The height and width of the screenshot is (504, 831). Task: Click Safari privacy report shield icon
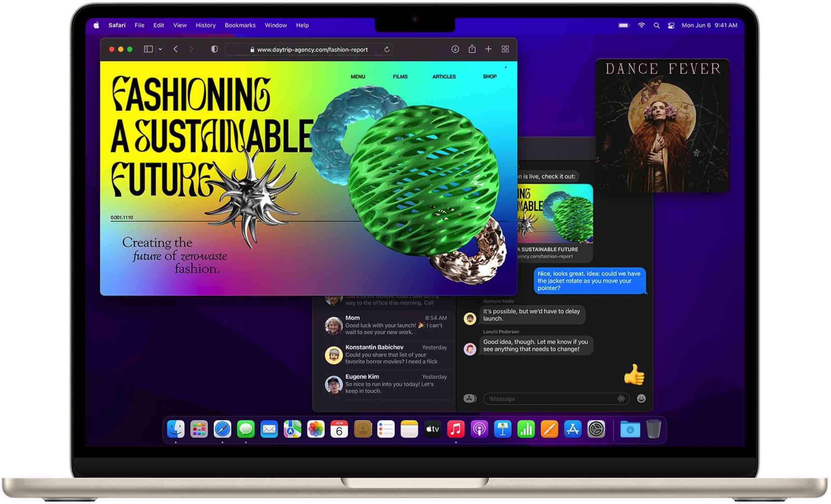pos(215,49)
